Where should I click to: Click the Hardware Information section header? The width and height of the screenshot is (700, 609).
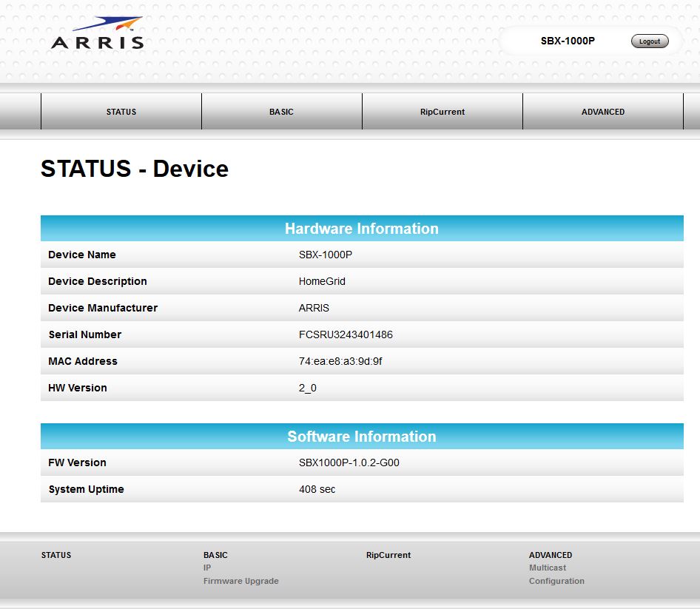coord(362,228)
